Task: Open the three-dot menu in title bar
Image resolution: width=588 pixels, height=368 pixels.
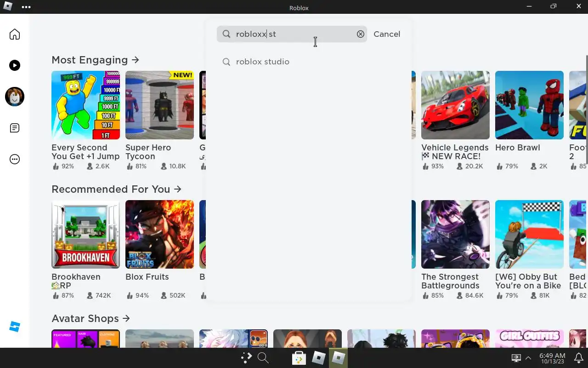Action: tap(26, 7)
